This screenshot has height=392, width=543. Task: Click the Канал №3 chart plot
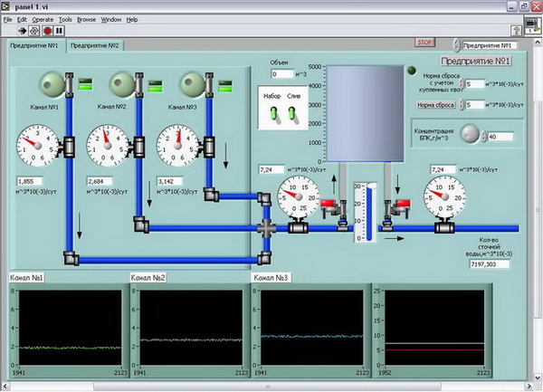click(x=312, y=328)
